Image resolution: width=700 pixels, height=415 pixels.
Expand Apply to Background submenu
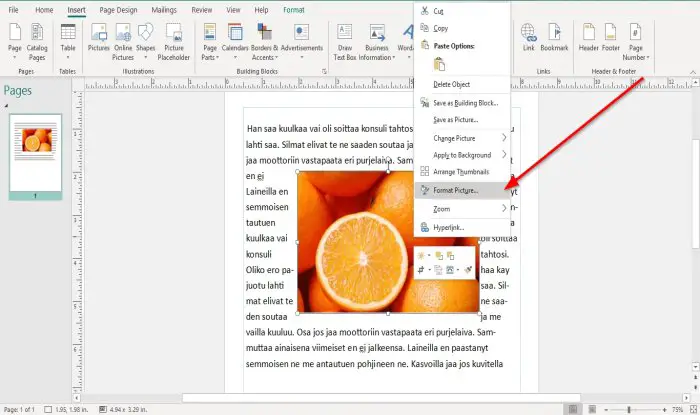coord(504,154)
